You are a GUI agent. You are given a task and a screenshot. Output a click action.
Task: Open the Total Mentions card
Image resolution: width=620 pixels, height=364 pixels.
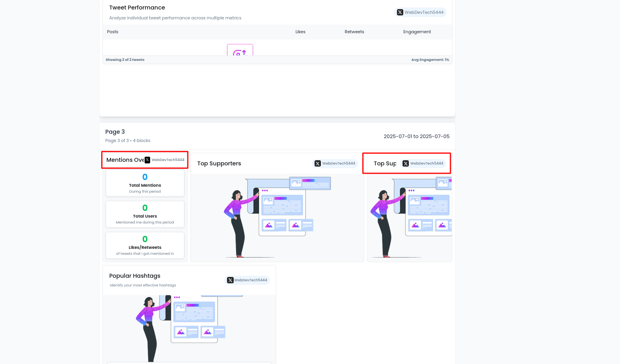(145, 183)
